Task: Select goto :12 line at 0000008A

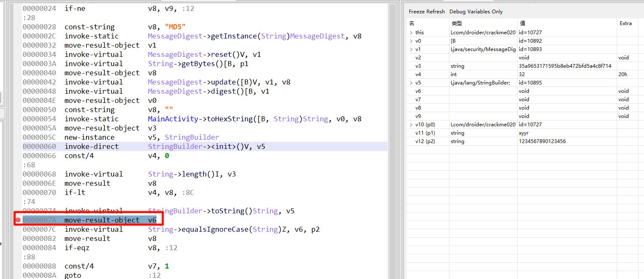Action: (205, 275)
